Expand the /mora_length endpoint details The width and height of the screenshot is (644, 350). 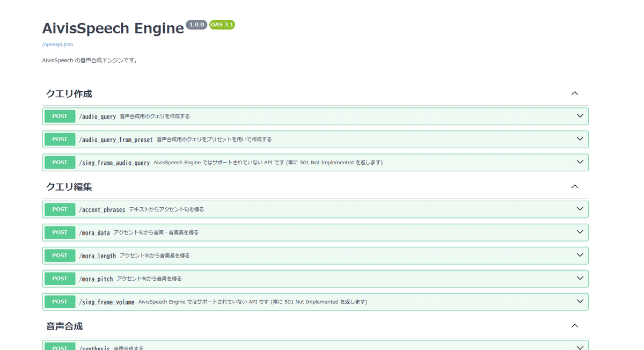(x=580, y=255)
